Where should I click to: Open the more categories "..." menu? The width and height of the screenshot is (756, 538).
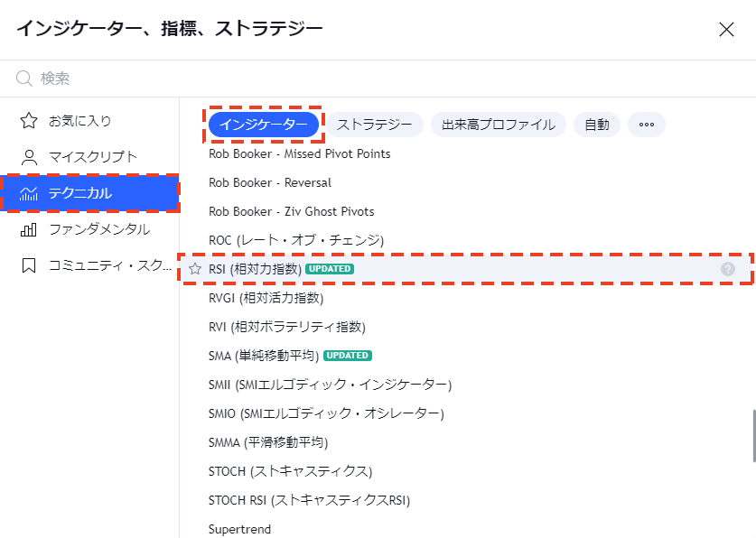[x=646, y=125]
